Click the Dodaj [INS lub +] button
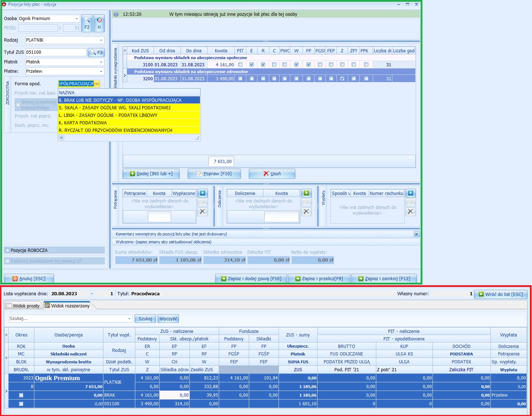Image resolution: width=532 pixels, height=416 pixels. pyautogui.click(x=151, y=174)
